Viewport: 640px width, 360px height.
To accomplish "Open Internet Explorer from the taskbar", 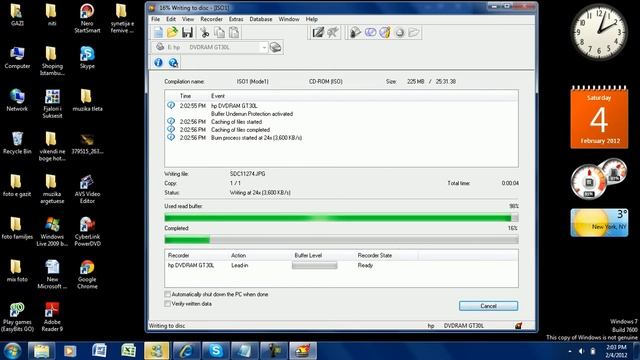I will 186,351.
